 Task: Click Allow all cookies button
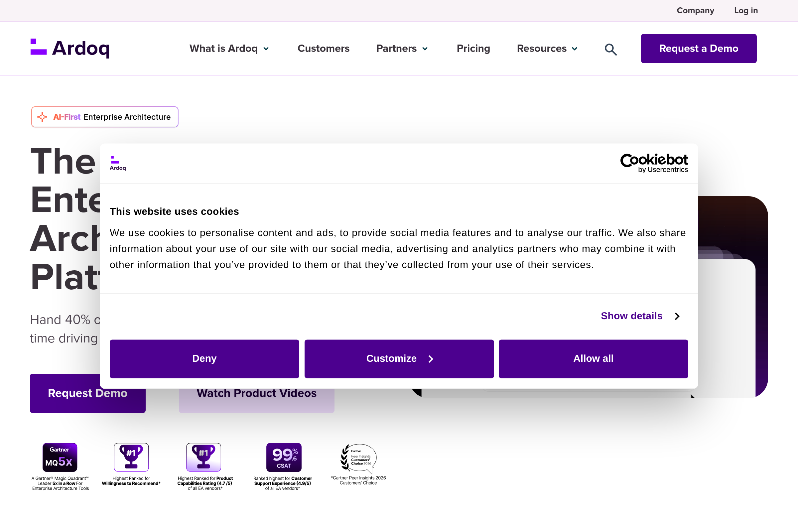click(x=593, y=359)
